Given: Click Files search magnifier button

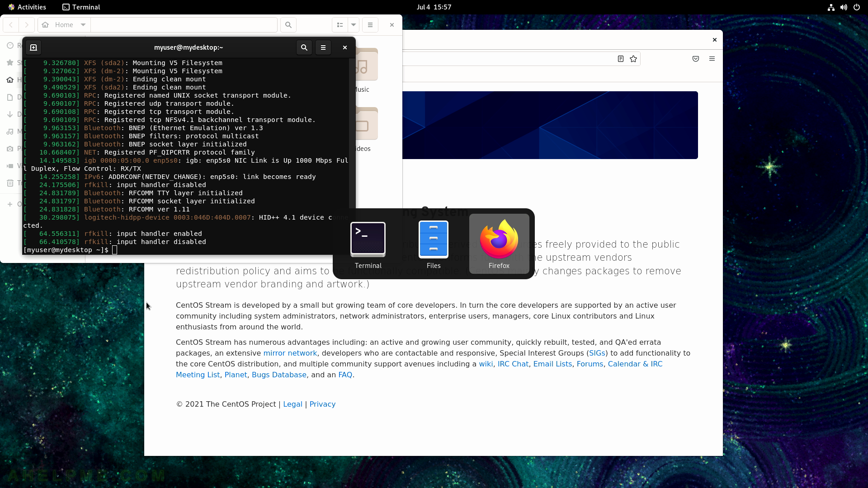Looking at the screenshot, I should [x=288, y=25].
